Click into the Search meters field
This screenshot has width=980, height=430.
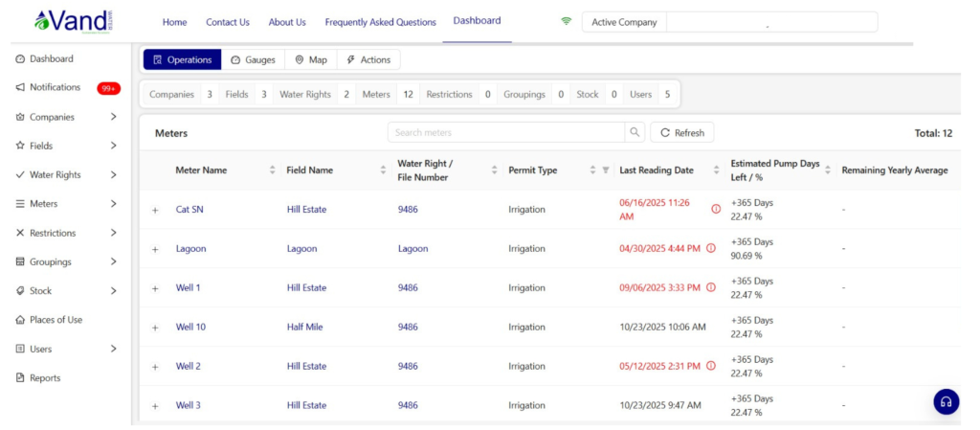click(505, 133)
